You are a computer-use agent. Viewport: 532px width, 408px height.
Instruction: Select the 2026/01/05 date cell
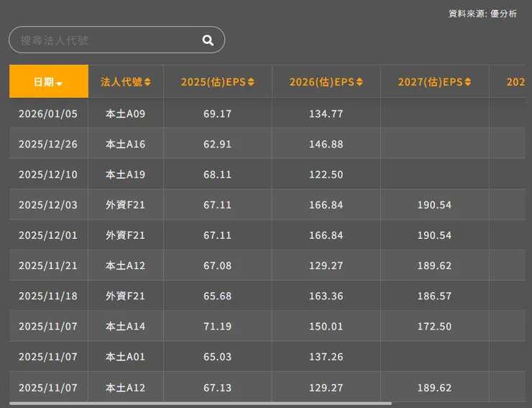click(x=48, y=114)
